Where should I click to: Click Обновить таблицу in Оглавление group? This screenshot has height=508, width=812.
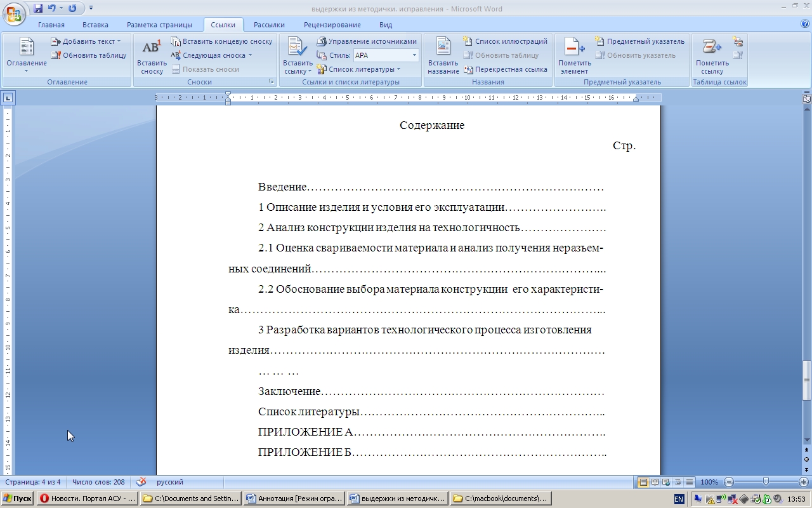(x=89, y=55)
